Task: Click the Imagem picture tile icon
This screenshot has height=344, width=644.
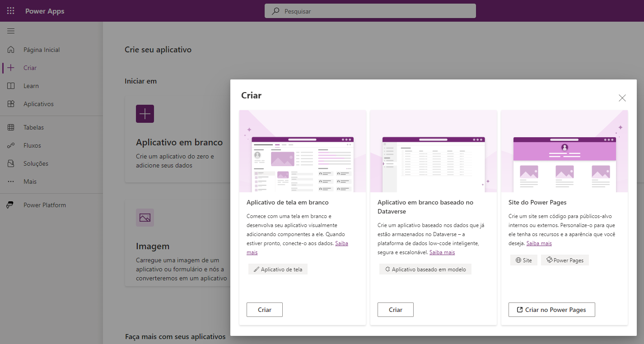Action: click(x=145, y=218)
